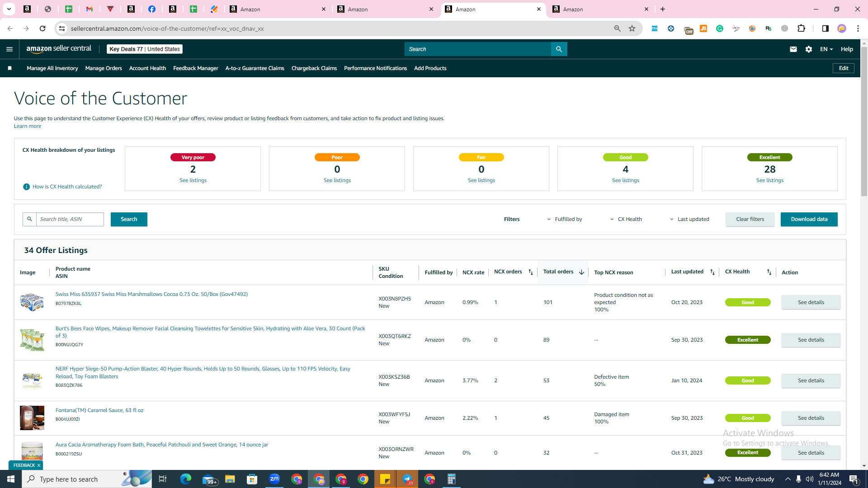
Task: Click the search magnifier button in header
Action: click(559, 49)
